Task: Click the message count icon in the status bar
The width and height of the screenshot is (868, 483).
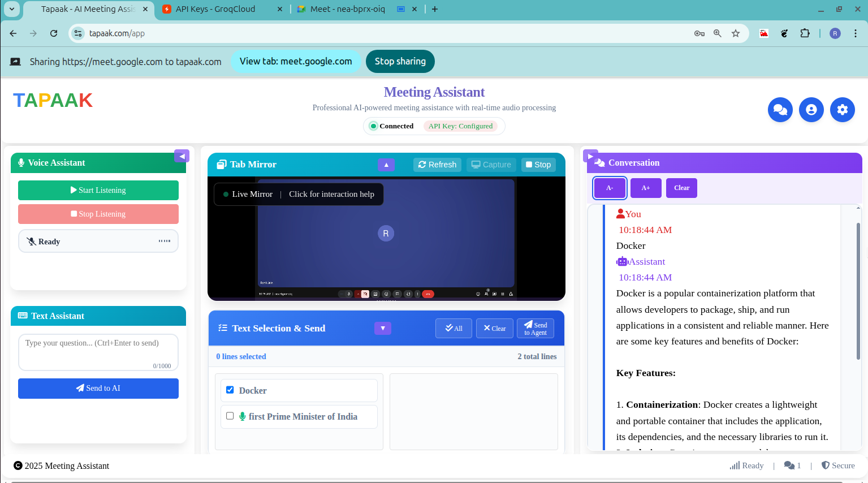Action: pos(788,465)
